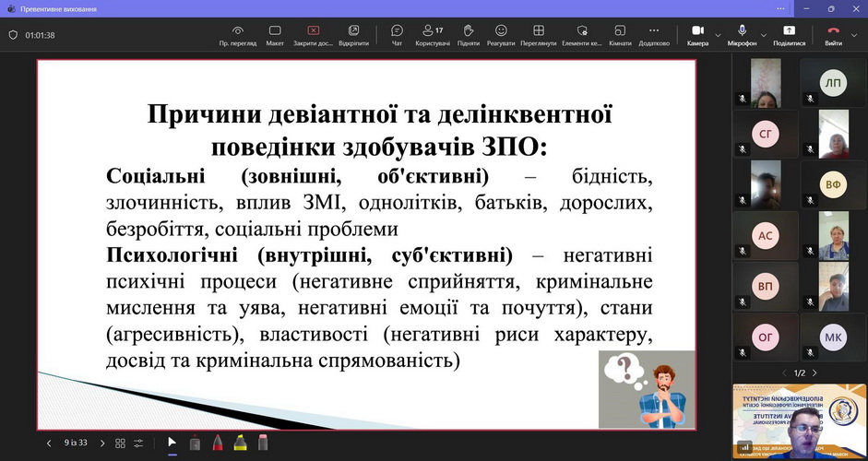Open the Чат panel

click(397, 35)
